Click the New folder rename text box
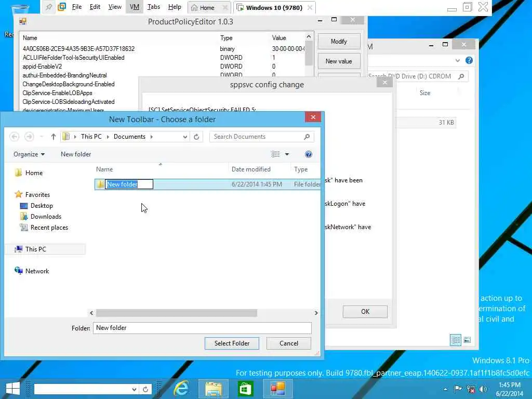Viewport: 532px width, 399px height. click(129, 184)
